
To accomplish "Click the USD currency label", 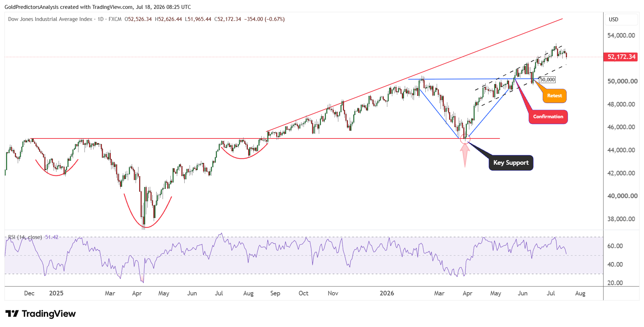I will click(613, 20).
